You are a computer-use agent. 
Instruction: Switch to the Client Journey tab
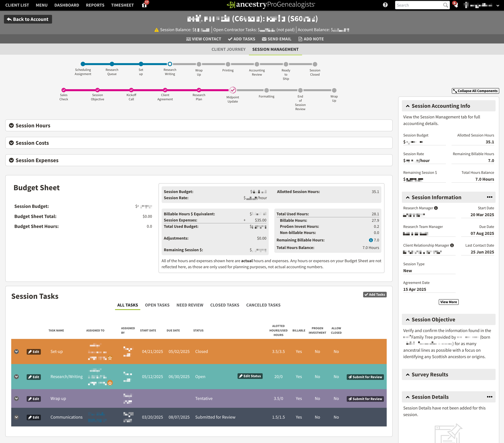(228, 49)
